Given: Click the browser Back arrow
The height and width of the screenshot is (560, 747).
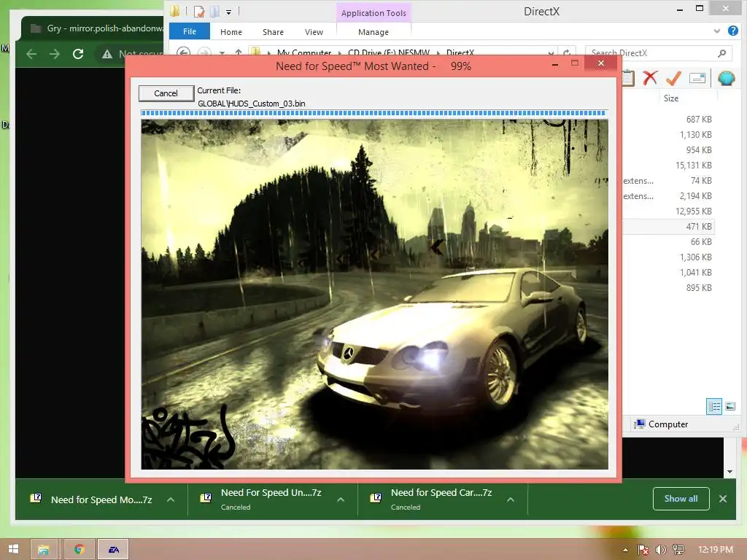Looking at the screenshot, I should coord(31,54).
